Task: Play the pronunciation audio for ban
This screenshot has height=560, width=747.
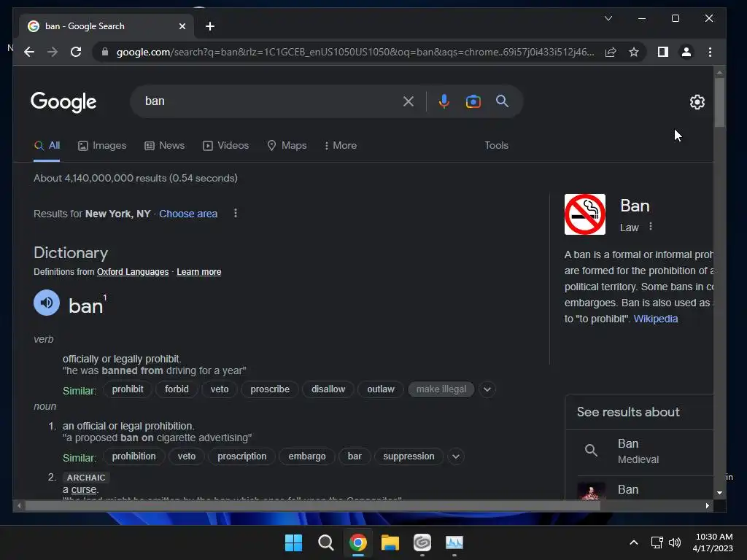Action: coord(47,303)
